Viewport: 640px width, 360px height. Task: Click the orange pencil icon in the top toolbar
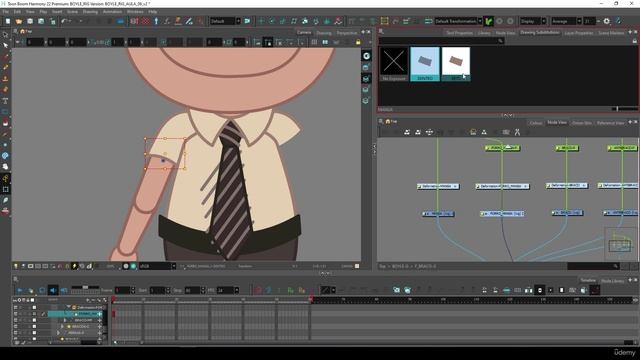178,21
